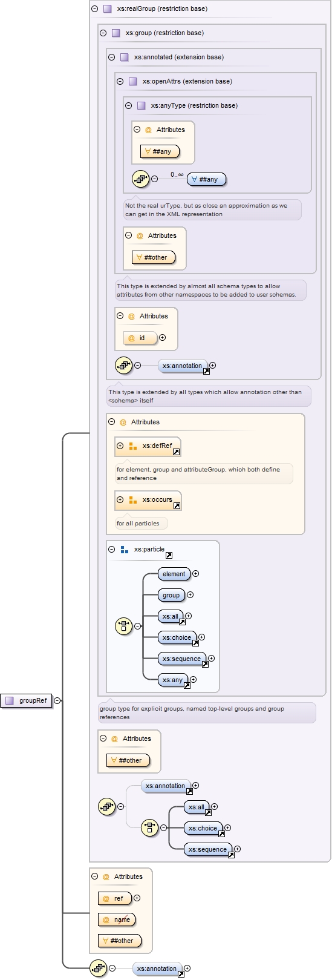Click the xs:occurs orange group icon

132,500
